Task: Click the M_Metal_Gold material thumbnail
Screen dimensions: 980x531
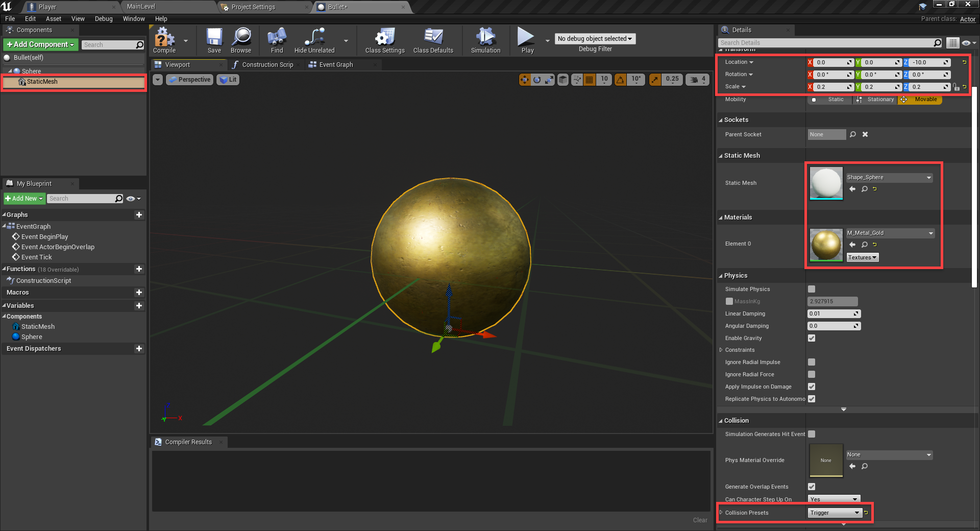Action: (826, 245)
